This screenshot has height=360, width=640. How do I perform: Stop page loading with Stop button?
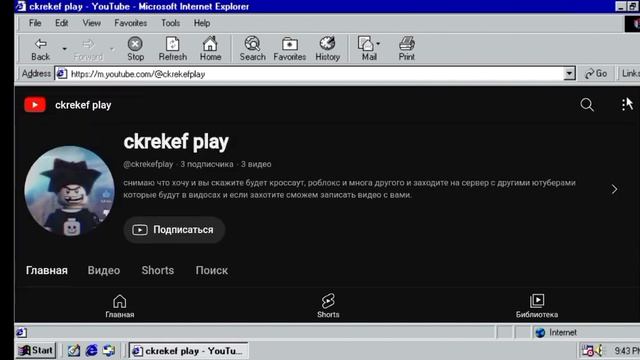pos(135,49)
